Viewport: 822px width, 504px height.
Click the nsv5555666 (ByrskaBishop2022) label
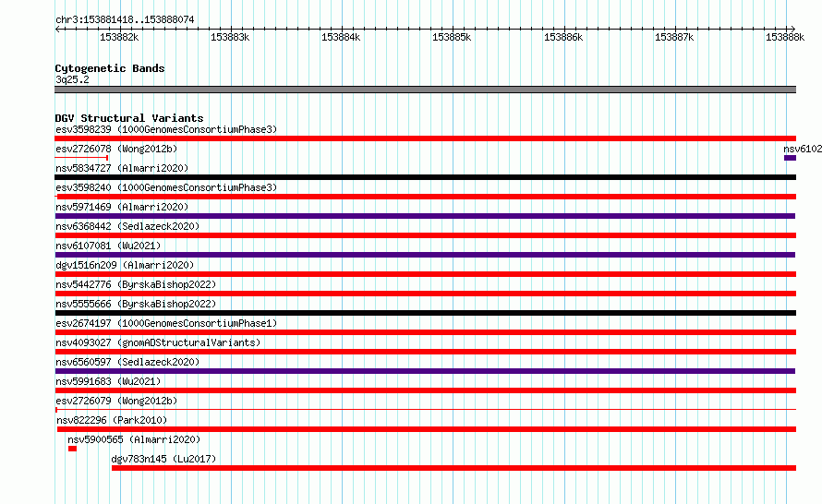point(136,304)
